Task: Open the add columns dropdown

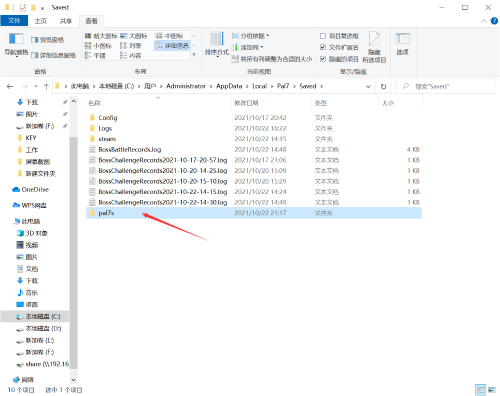Action: pos(248,47)
